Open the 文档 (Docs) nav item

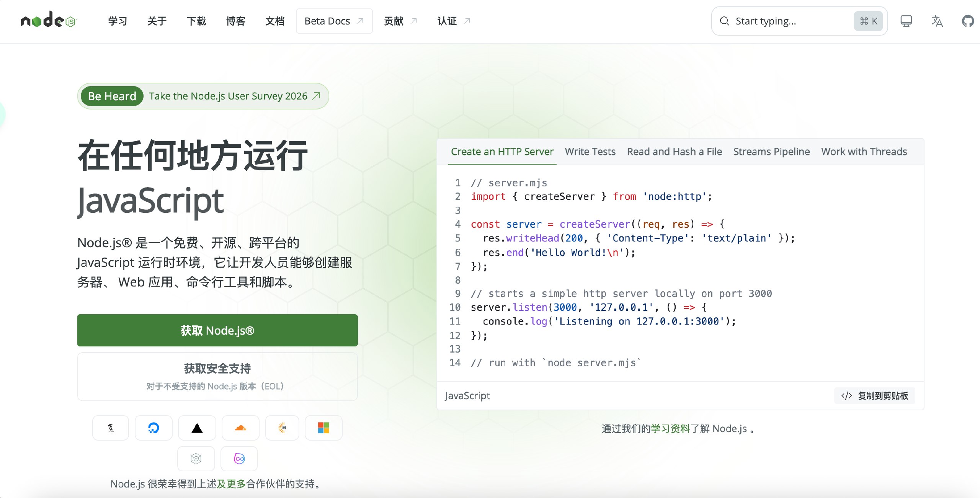[275, 21]
